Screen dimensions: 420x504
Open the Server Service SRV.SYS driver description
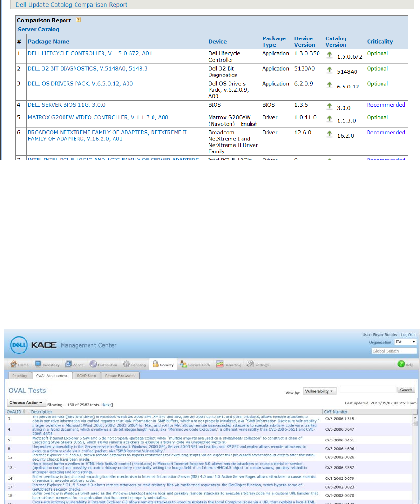click(176, 419)
